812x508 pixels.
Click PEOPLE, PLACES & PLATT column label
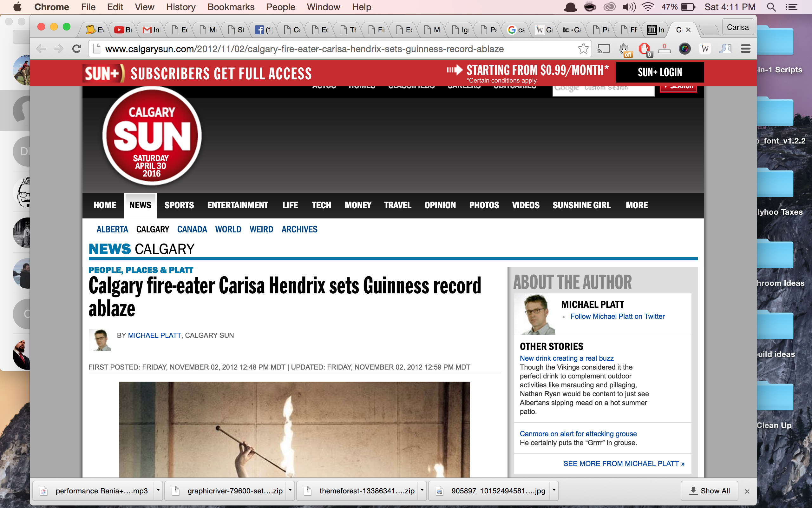click(141, 270)
